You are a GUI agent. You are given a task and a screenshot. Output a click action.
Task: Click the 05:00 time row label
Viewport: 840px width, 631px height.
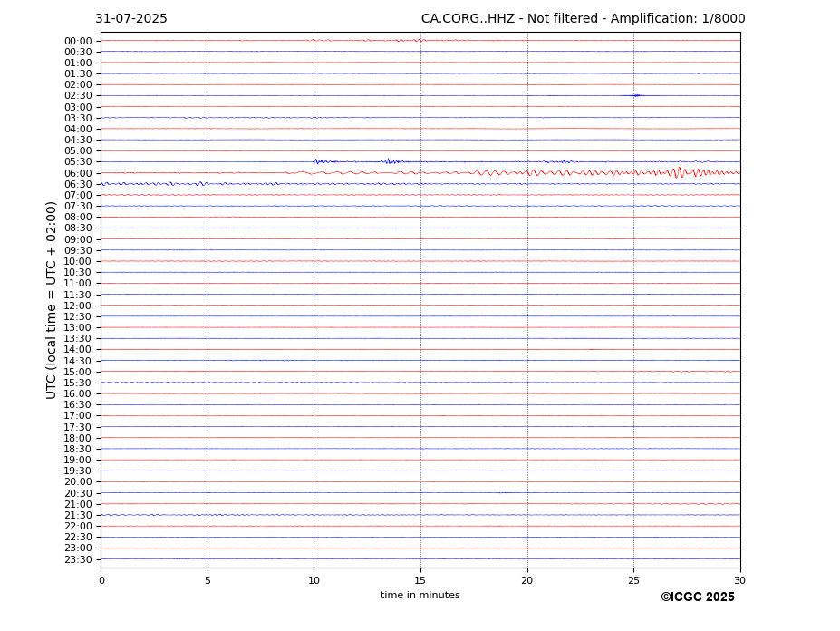[x=78, y=151]
